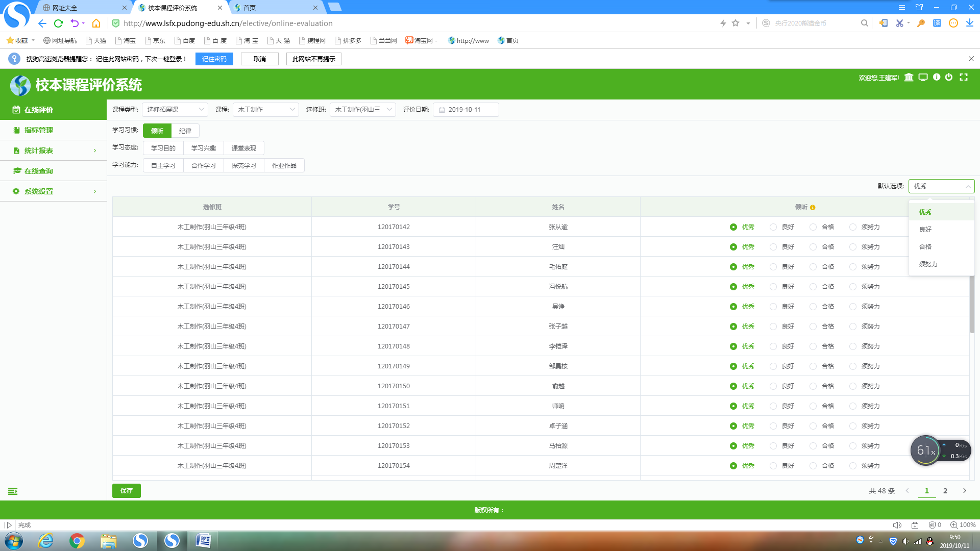Select 合格 radio for student 120170145
The image size is (980, 551).
point(813,287)
